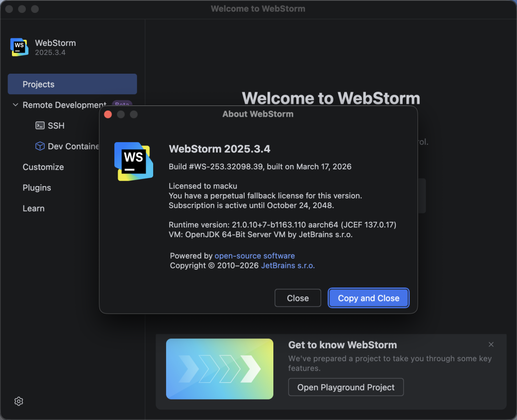Open the JetBrains s.r.o. link
The image size is (517, 420).
click(x=288, y=265)
